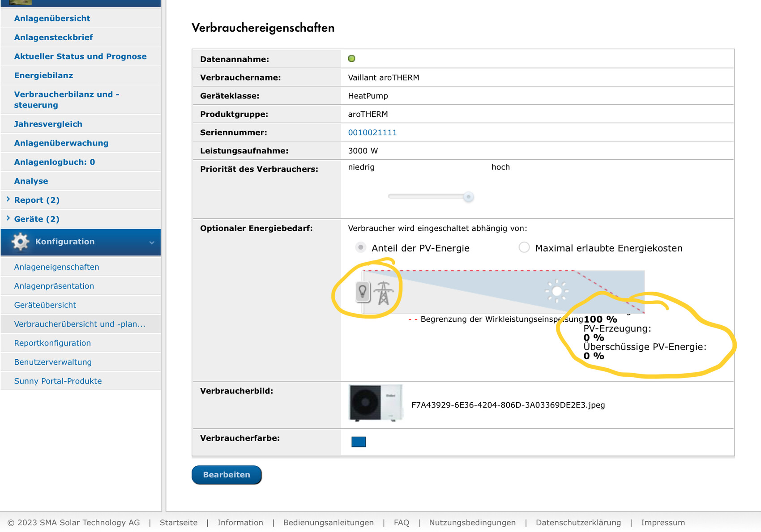Click the light bulb consumer icon
The height and width of the screenshot is (532, 761).
(363, 292)
